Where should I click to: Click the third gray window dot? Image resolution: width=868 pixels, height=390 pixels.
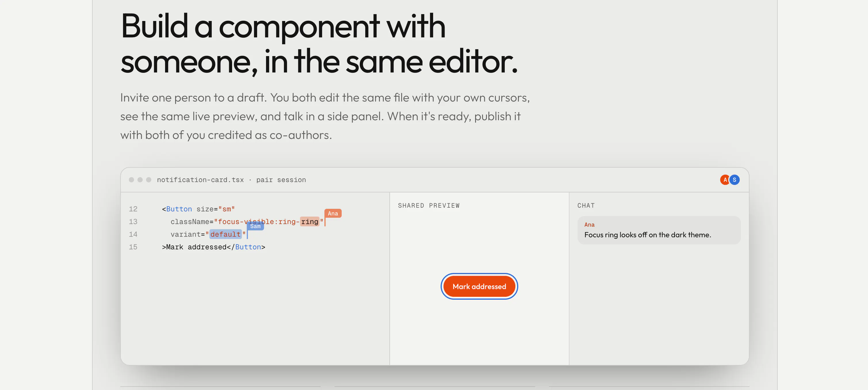[149, 180]
